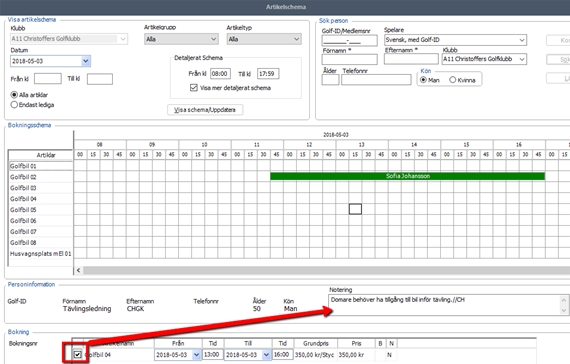Click the Ålder input field

(x=330, y=79)
